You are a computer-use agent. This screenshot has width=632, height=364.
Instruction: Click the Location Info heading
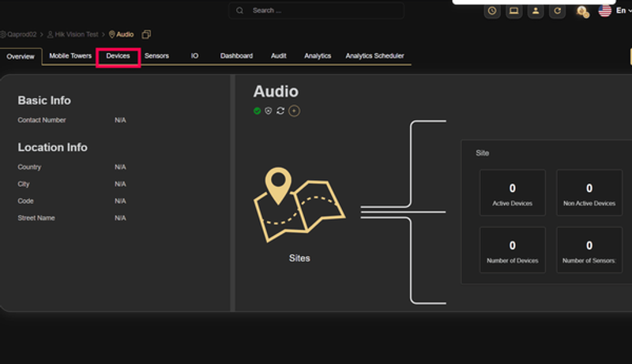pos(52,148)
